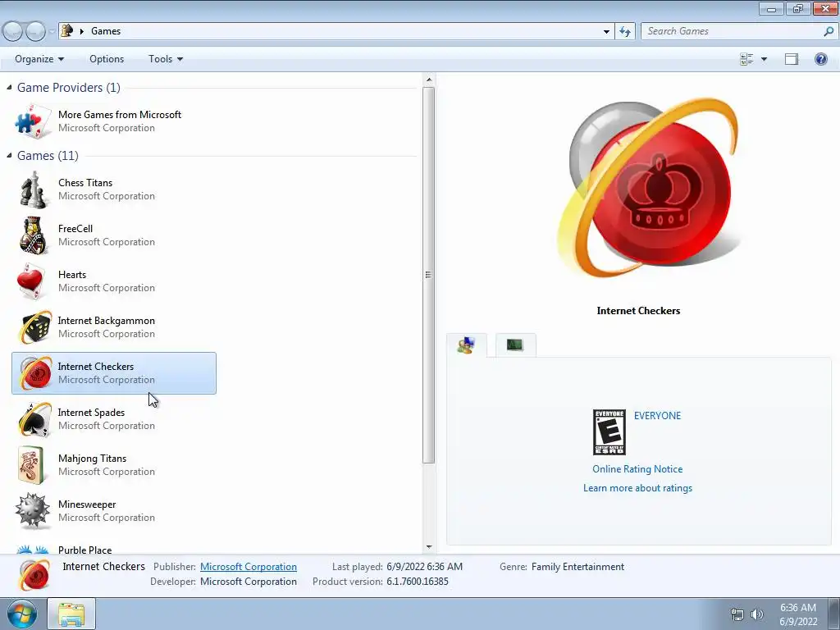Switch to the performance tab

515,345
